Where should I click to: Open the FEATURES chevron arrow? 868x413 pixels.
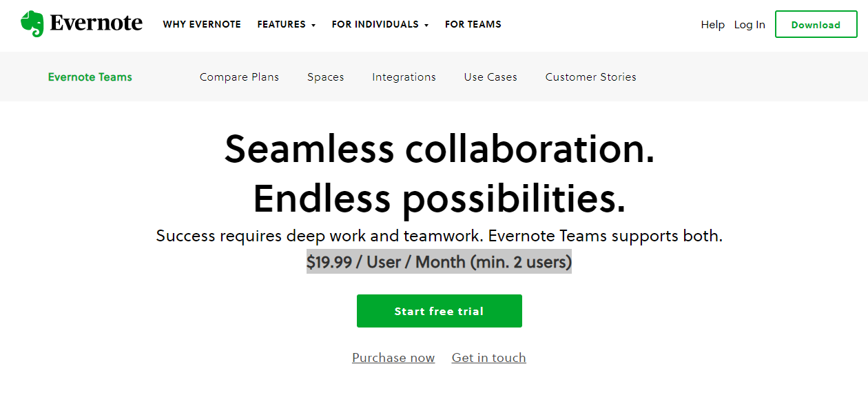tap(313, 26)
